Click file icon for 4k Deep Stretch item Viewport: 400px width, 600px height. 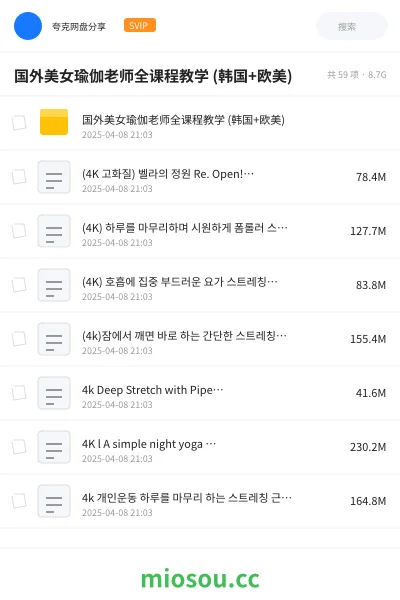point(54,393)
